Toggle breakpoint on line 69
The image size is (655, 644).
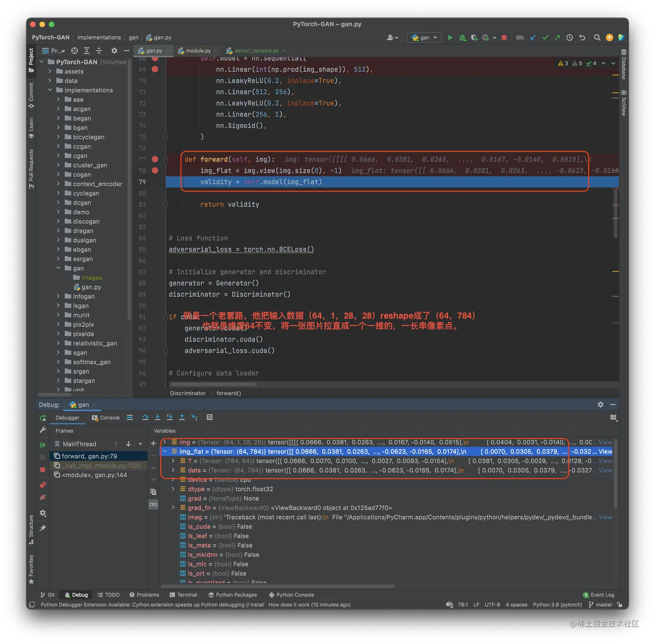pos(155,69)
